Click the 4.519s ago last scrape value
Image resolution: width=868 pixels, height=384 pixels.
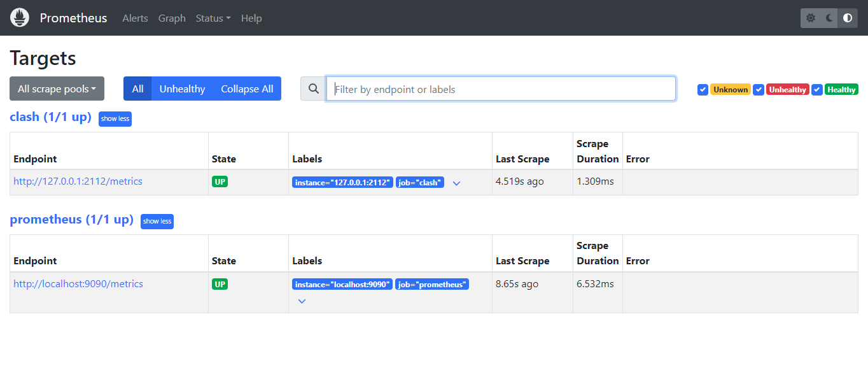520,181
